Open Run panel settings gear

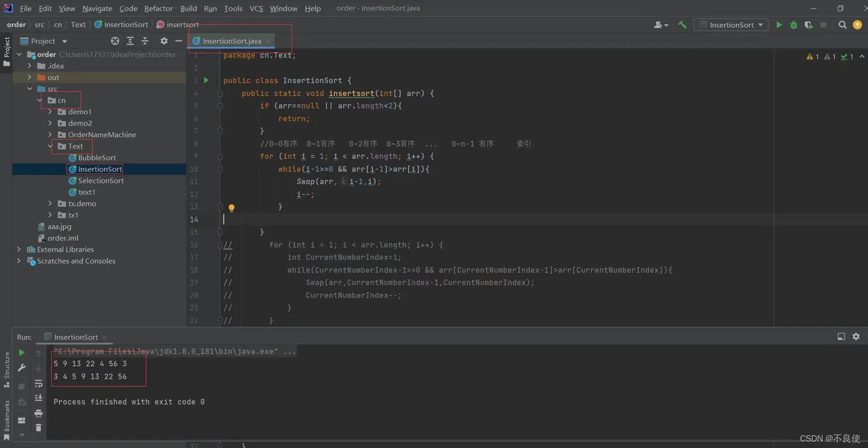click(x=856, y=336)
